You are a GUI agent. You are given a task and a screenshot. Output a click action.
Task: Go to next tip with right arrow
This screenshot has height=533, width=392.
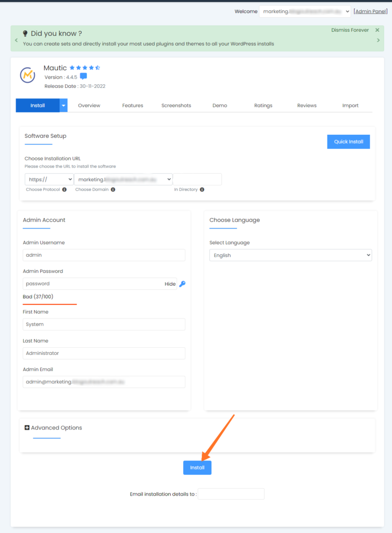click(x=378, y=40)
